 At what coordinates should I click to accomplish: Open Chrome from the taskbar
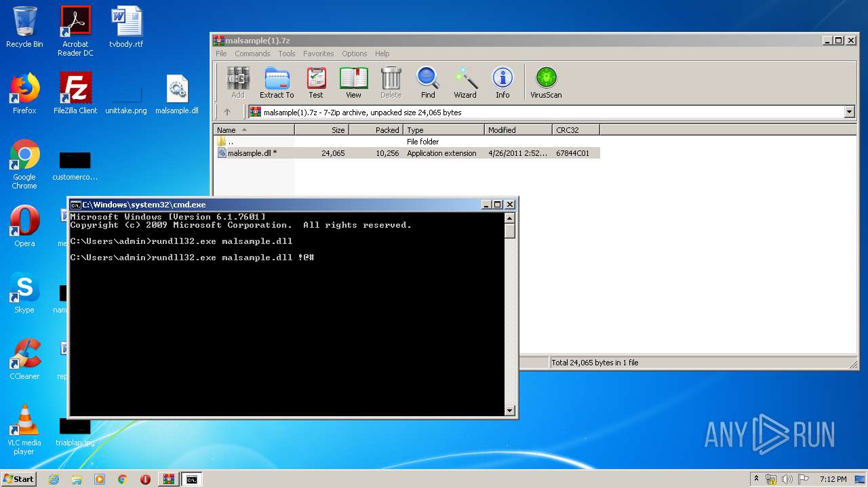click(122, 479)
